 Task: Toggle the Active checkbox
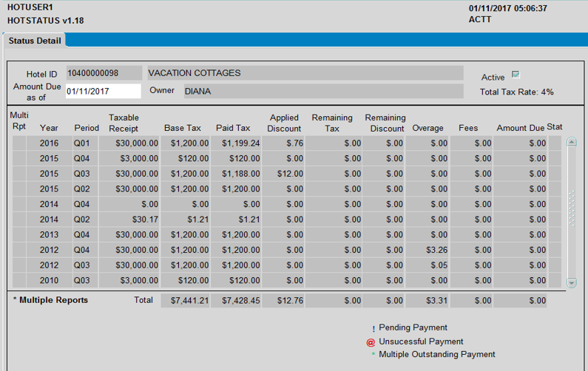(516, 75)
